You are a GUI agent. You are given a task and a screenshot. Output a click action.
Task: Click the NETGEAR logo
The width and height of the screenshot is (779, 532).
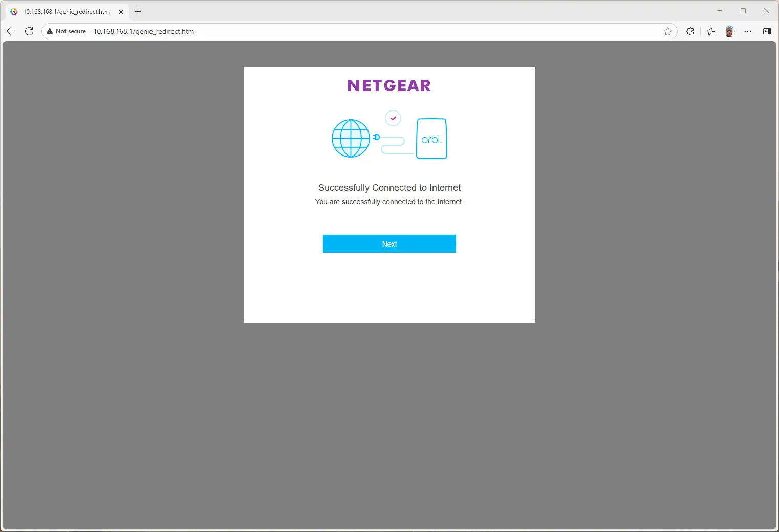coord(390,85)
